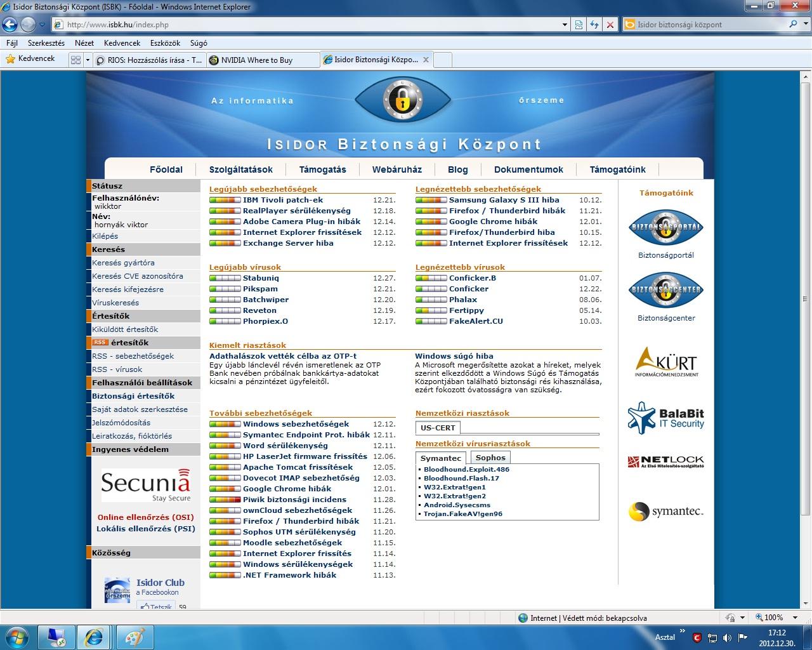Click the eye-and-padlock ISBK logo

point(402,100)
